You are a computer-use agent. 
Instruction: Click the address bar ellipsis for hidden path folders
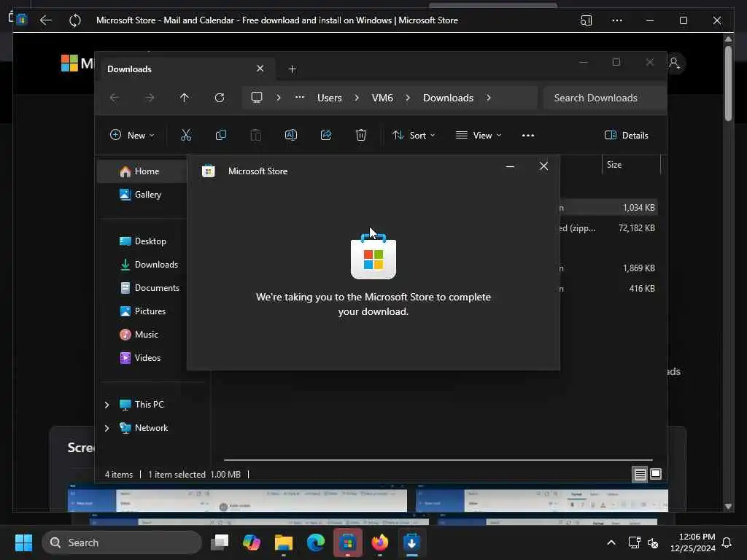click(x=299, y=98)
